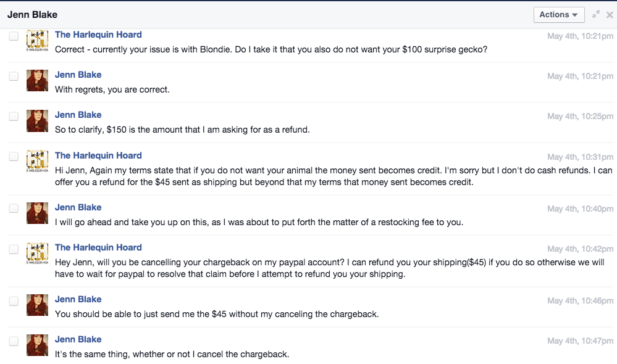This screenshot has height=364, width=617.
Task: Open The Harlequin Hoard name link at 10:42pm
Action: click(98, 247)
